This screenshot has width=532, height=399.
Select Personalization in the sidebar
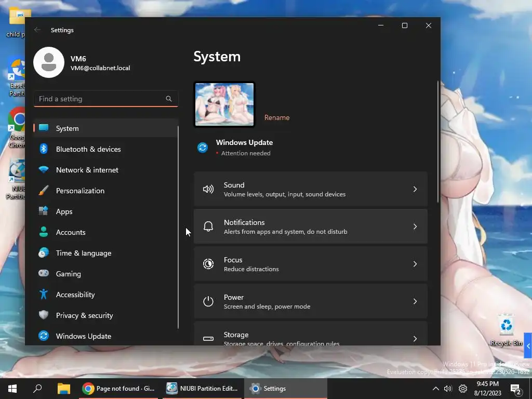tap(105, 191)
